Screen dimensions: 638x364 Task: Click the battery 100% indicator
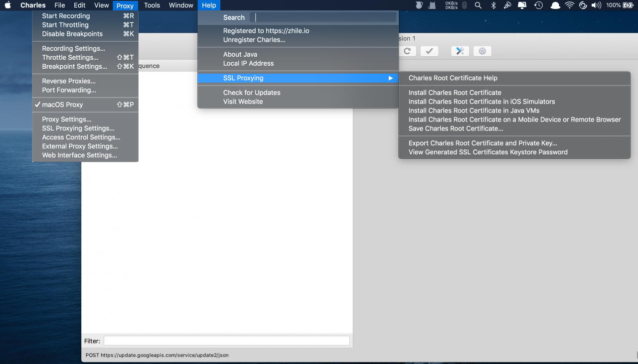(620, 5)
